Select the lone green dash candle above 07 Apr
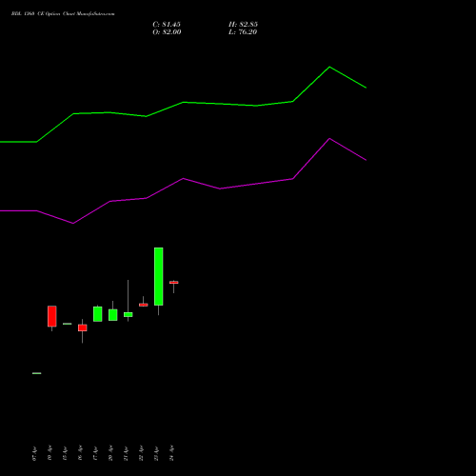 (x=37, y=373)
